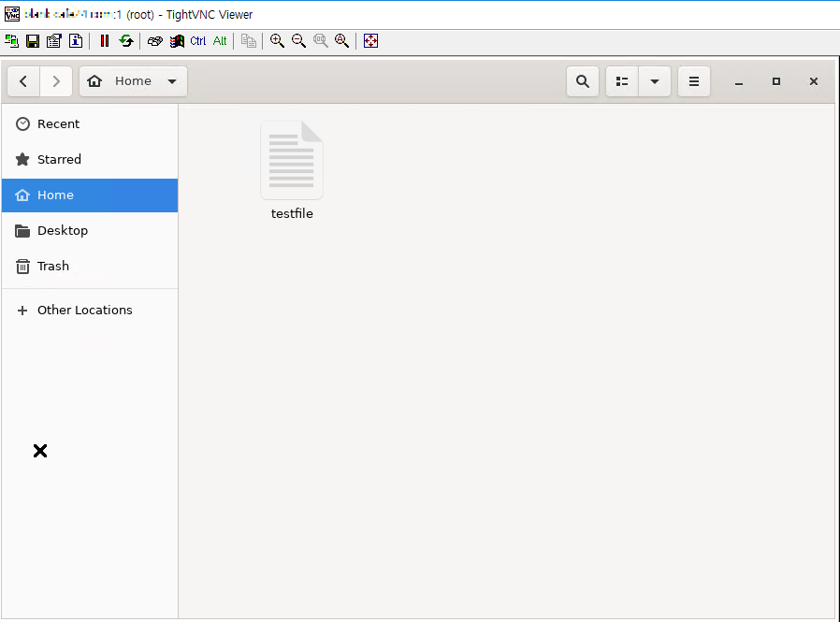840x622 pixels.
Task: Go to Recent in the sidebar
Action: [58, 124]
